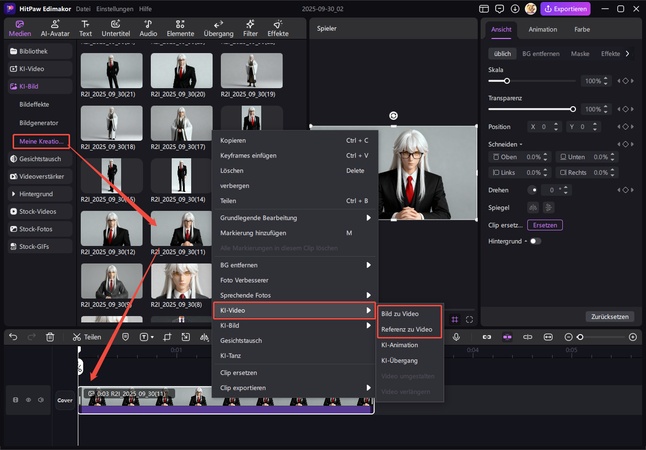
Task: Click the timeline zoom slider handle
Action: [x=580, y=337]
